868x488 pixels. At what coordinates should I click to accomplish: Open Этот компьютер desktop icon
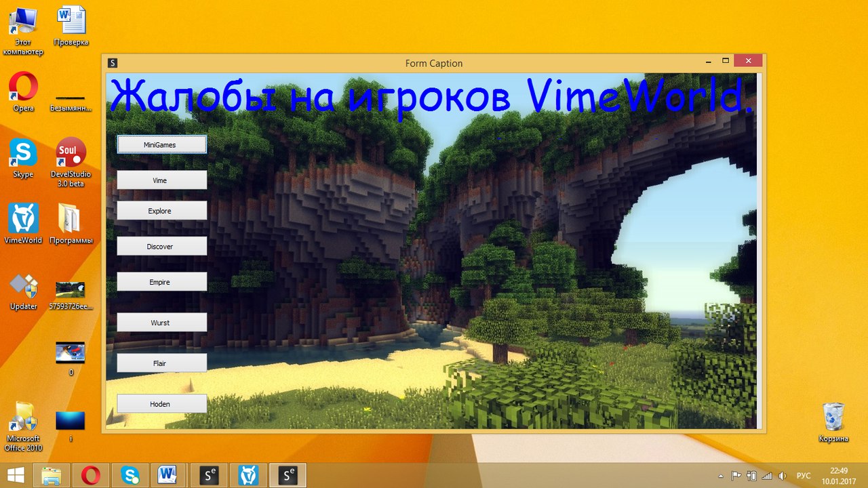pos(23,31)
